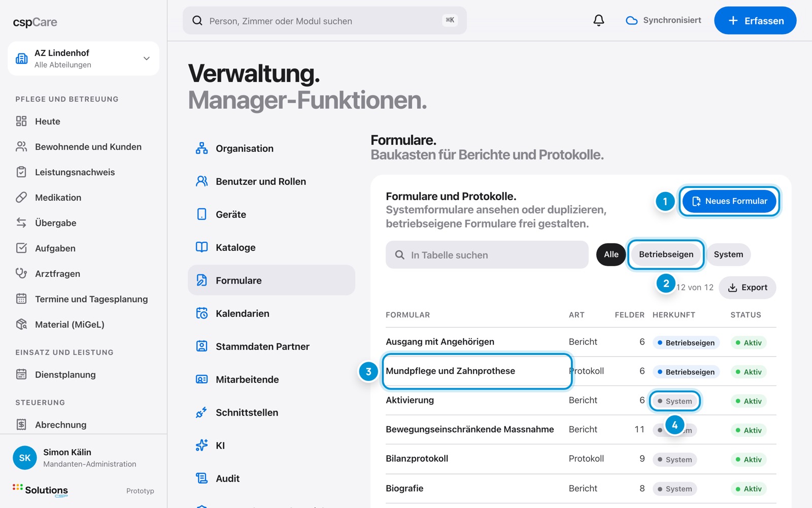The image size is (812, 508).
Task: Open Termine und Tagesplanung
Action: point(83,299)
